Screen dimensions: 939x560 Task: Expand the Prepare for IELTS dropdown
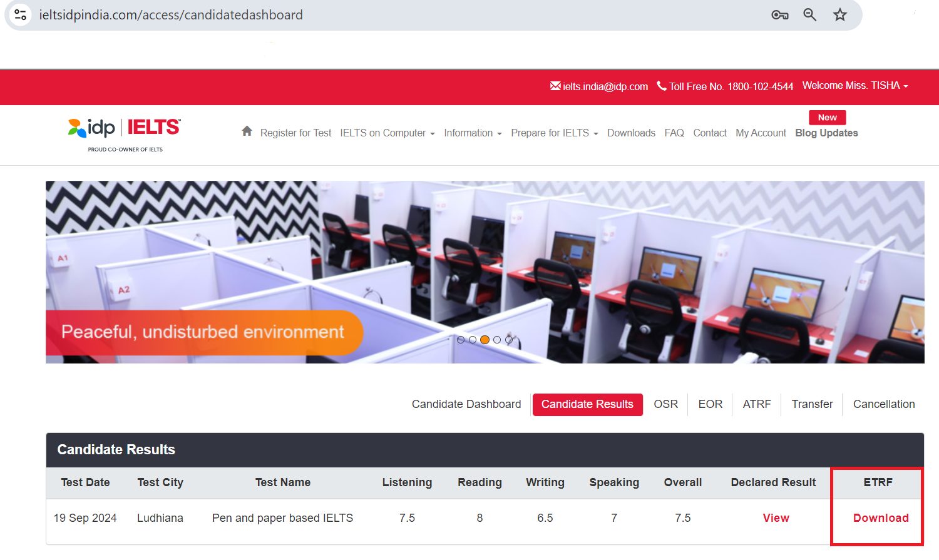click(554, 133)
